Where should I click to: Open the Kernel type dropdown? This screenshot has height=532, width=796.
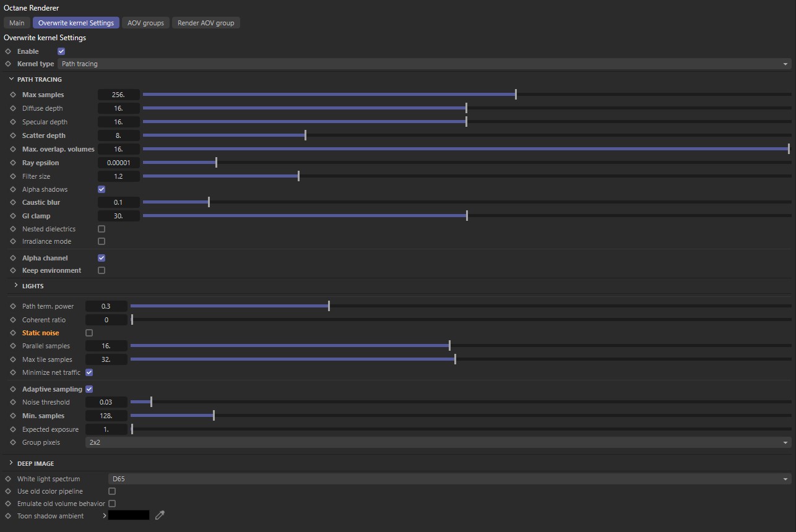(x=425, y=64)
